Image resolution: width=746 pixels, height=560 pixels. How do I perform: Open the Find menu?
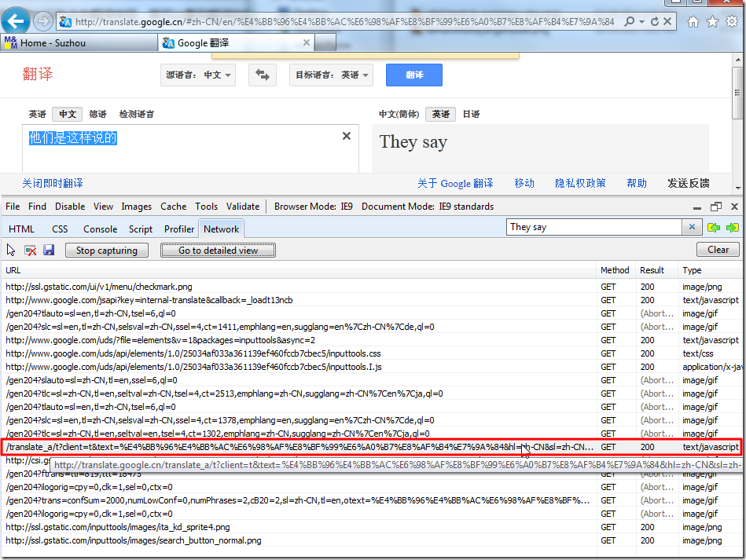[x=37, y=207]
